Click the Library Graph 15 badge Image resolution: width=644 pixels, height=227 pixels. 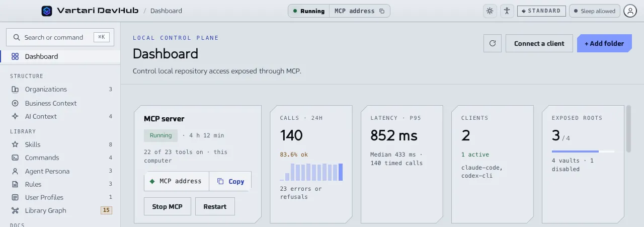[x=106, y=210]
